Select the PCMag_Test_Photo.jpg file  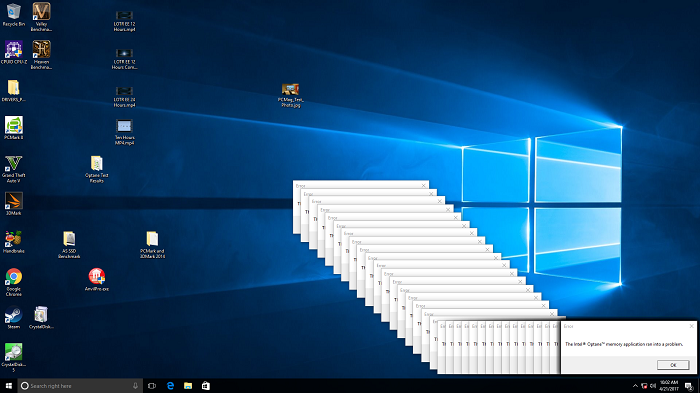[290, 95]
